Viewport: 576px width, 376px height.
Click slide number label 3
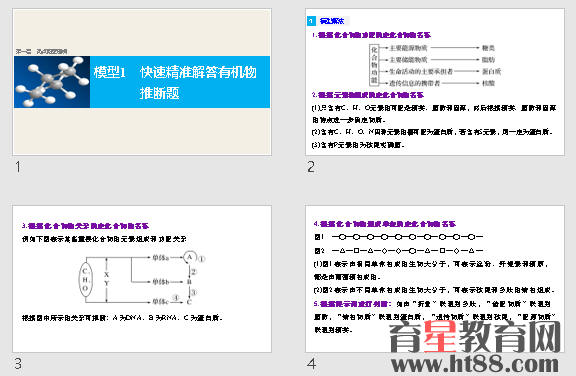18,364
